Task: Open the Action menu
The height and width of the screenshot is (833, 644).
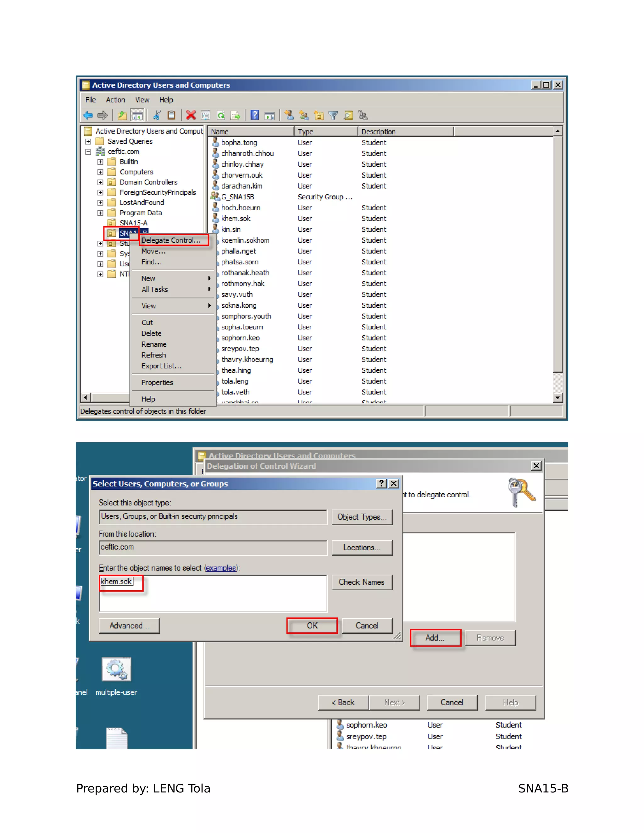Action: [x=115, y=100]
